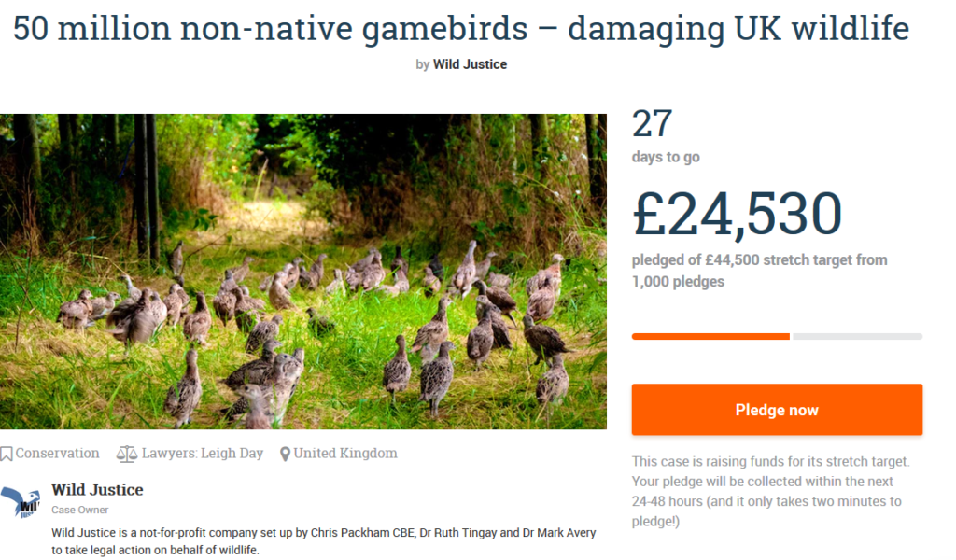
Task: Click the Case Owner label
Action: [x=79, y=511]
